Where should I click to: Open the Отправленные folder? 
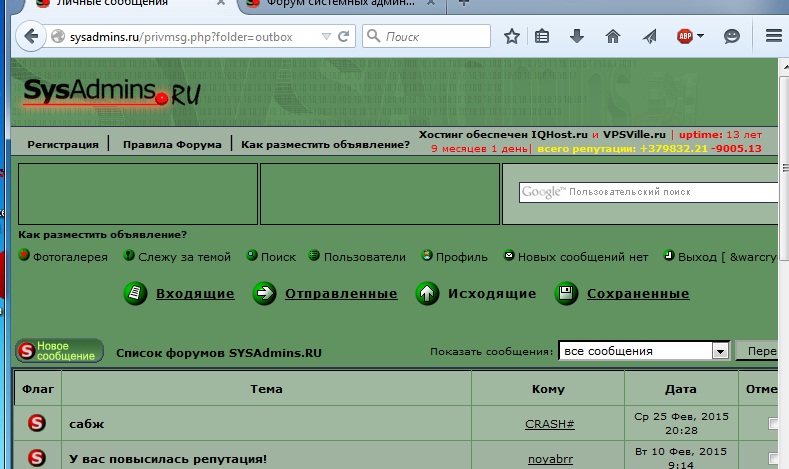(x=341, y=293)
